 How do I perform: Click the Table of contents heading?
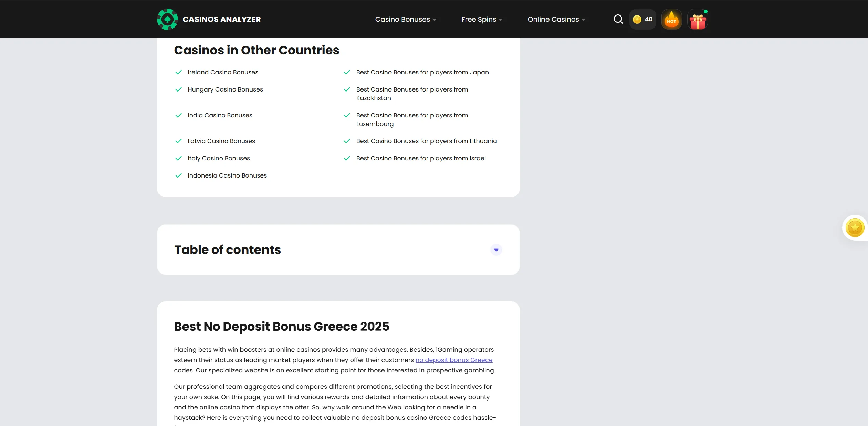click(x=228, y=250)
